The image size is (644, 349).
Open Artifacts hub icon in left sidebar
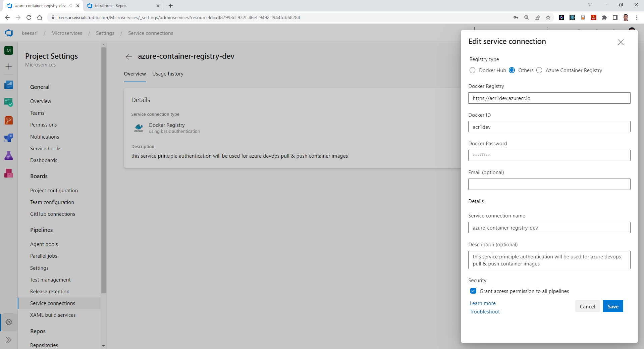pos(9,173)
